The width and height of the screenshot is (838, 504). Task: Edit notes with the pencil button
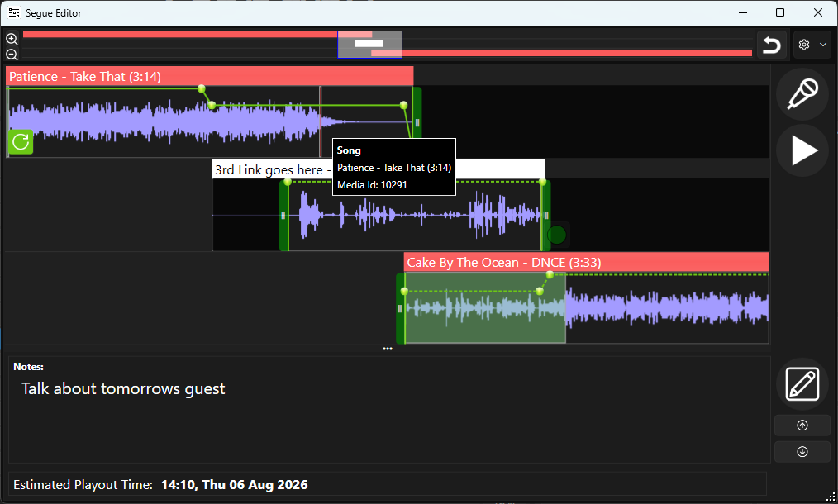pos(802,383)
